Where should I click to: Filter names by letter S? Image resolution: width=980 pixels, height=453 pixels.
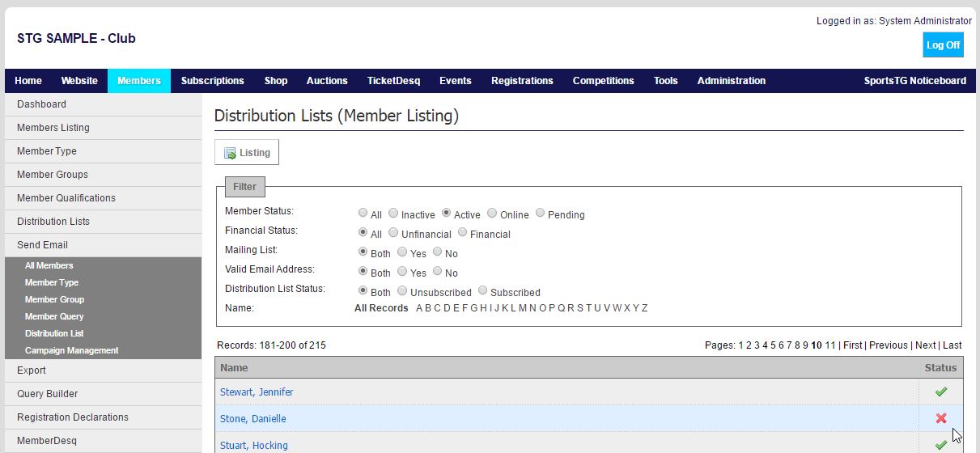pos(579,308)
